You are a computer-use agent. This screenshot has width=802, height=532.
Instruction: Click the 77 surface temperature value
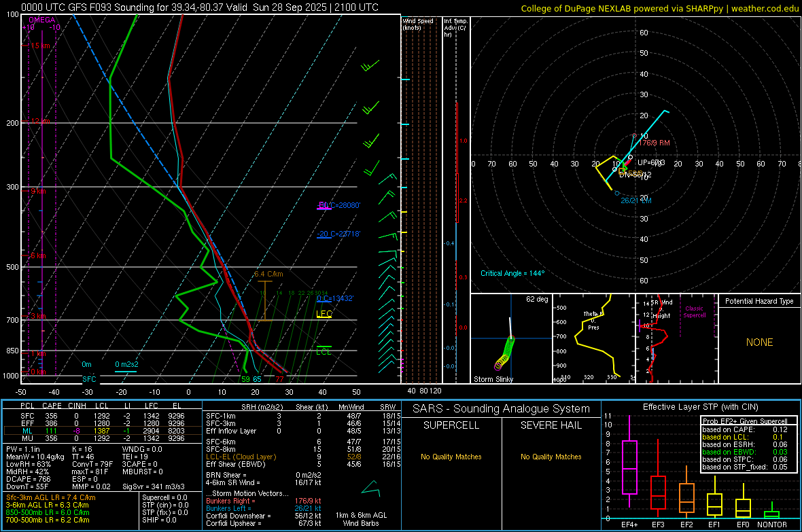pyautogui.click(x=279, y=379)
